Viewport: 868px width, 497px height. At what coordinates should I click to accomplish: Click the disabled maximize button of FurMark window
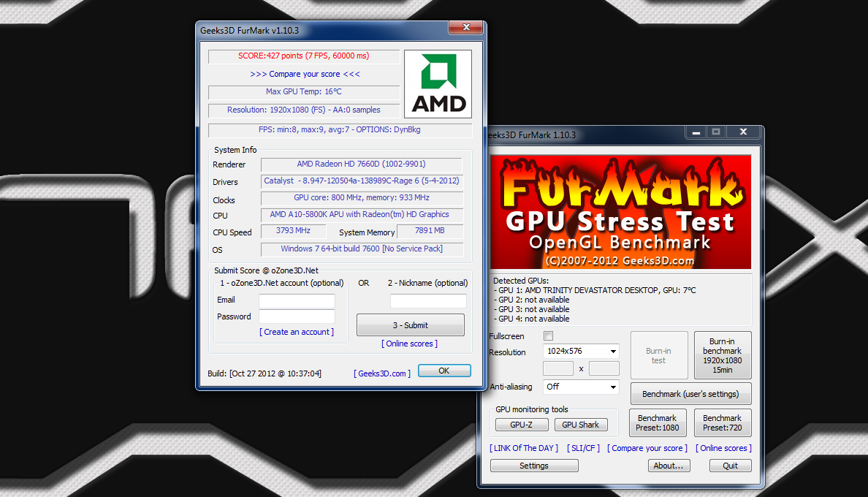coord(716,132)
